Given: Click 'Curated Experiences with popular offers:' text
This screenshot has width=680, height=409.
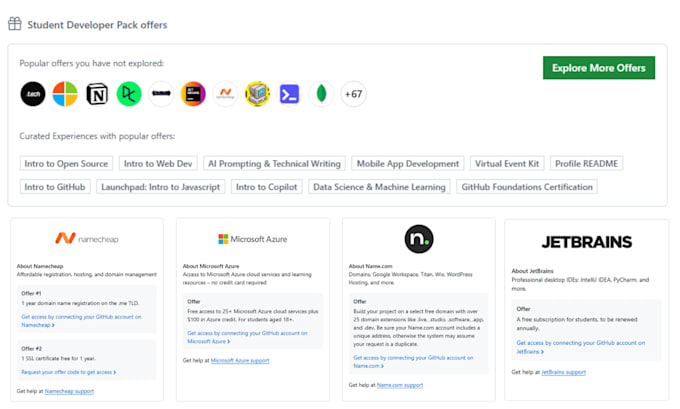Looking at the screenshot, I should click(x=97, y=136).
